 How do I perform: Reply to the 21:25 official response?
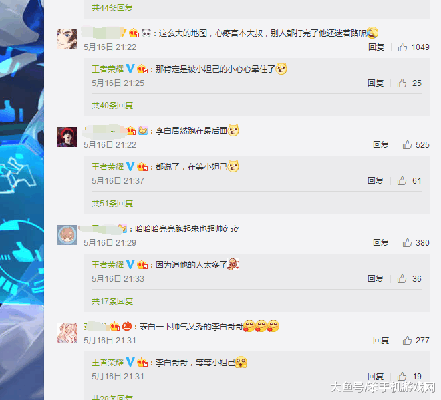(376, 83)
